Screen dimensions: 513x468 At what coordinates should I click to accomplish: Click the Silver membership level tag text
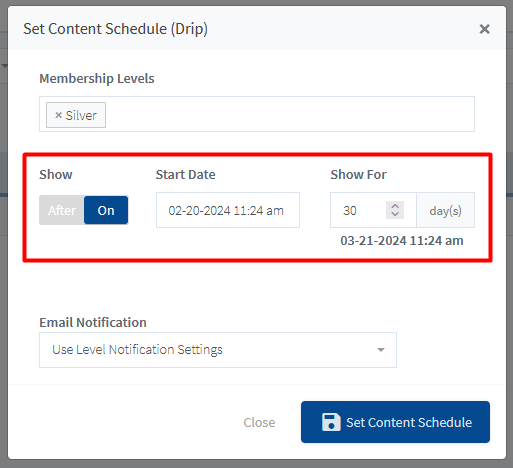(81, 115)
